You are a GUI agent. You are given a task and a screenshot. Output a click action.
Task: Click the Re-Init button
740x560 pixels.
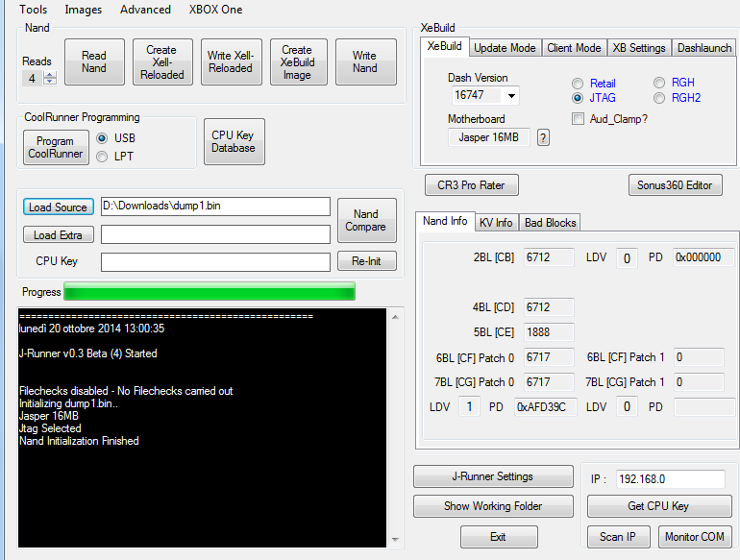(x=366, y=261)
